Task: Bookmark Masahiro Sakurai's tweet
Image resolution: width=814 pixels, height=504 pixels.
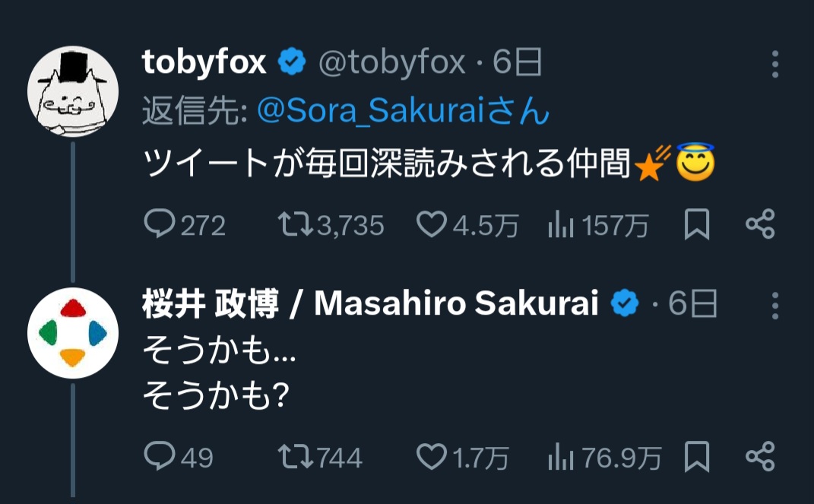Action: pyautogui.click(x=696, y=457)
